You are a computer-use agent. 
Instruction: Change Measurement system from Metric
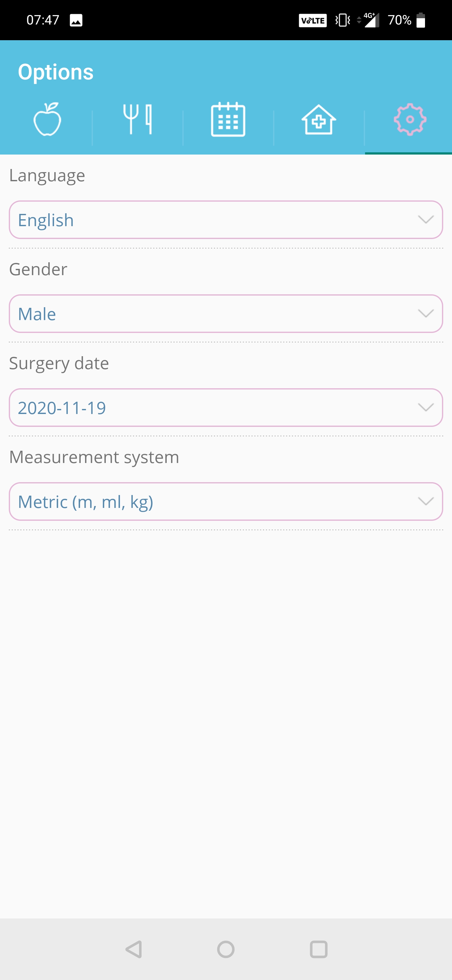(x=226, y=502)
